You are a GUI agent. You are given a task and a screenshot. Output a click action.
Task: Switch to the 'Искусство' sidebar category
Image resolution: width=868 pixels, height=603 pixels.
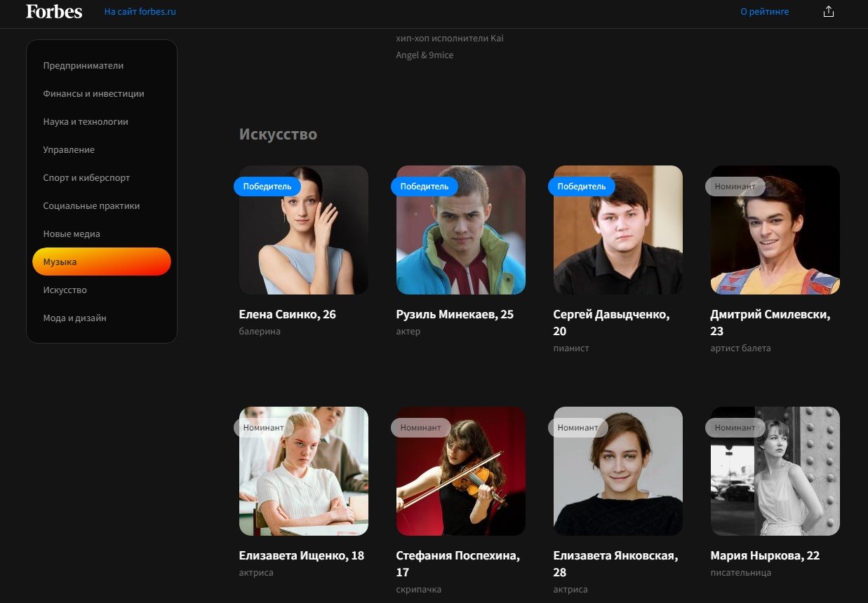click(x=65, y=290)
